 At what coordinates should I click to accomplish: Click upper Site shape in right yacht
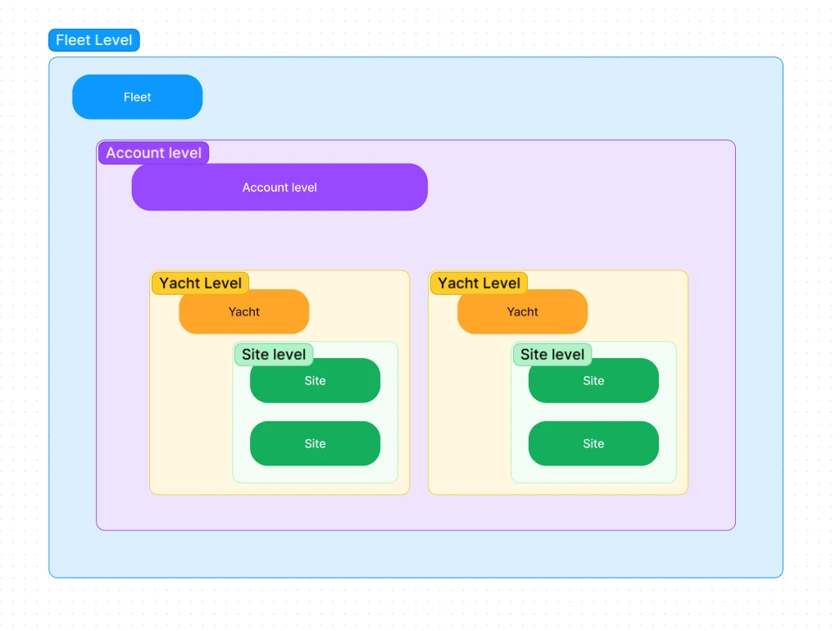point(593,381)
